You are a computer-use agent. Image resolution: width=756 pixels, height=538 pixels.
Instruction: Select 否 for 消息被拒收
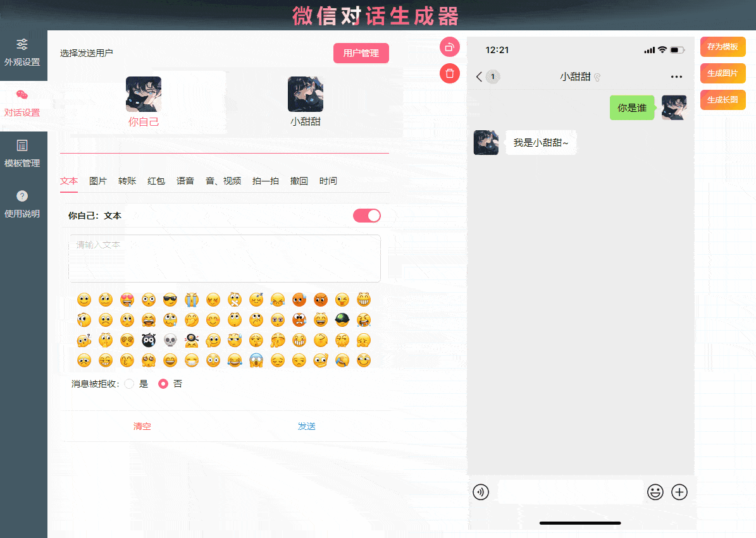click(163, 384)
